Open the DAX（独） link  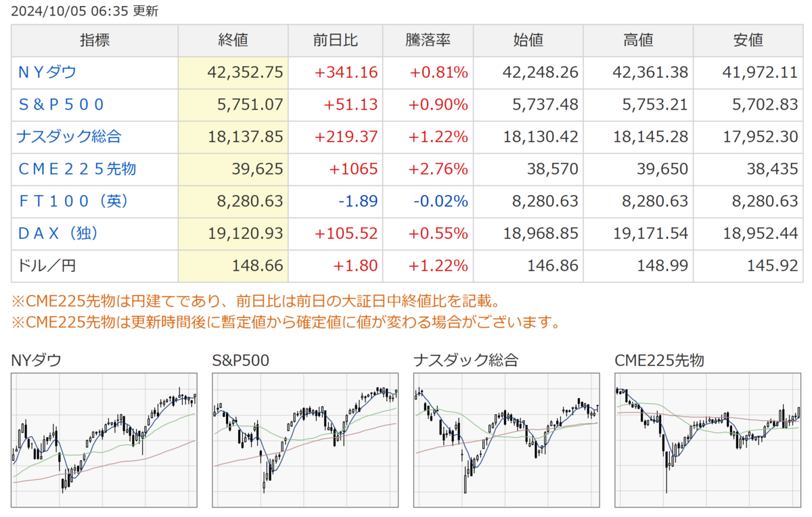pos(58,233)
